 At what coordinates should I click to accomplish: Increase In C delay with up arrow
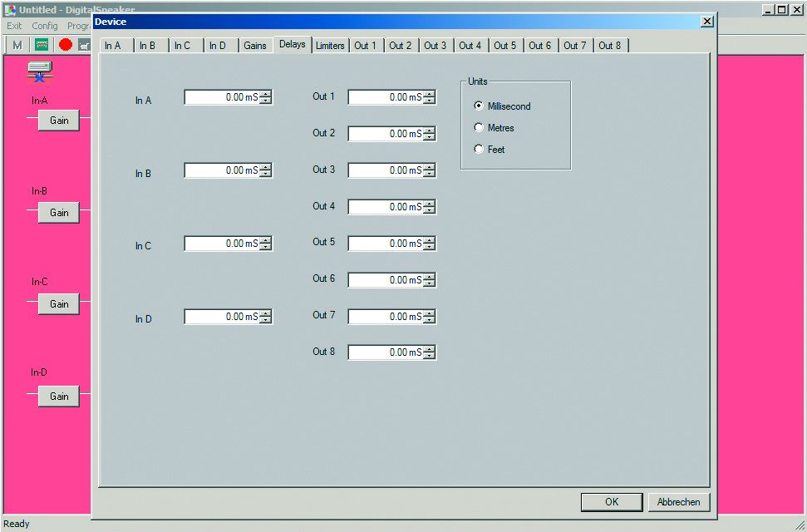point(266,240)
